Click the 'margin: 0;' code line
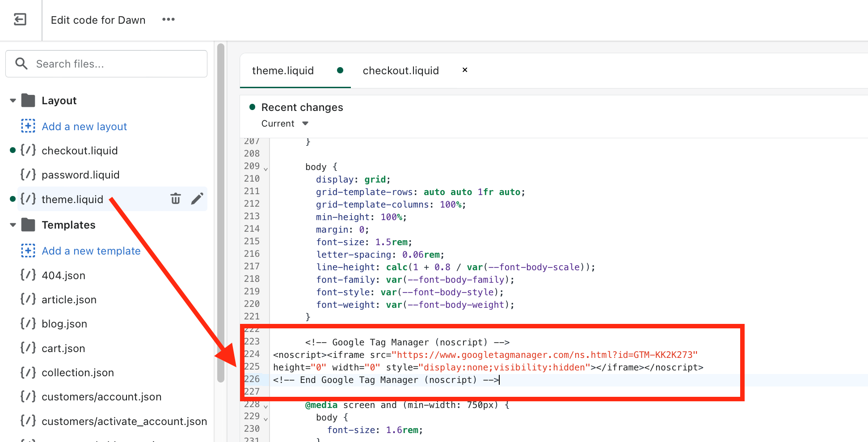The image size is (868, 442). tap(342, 229)
